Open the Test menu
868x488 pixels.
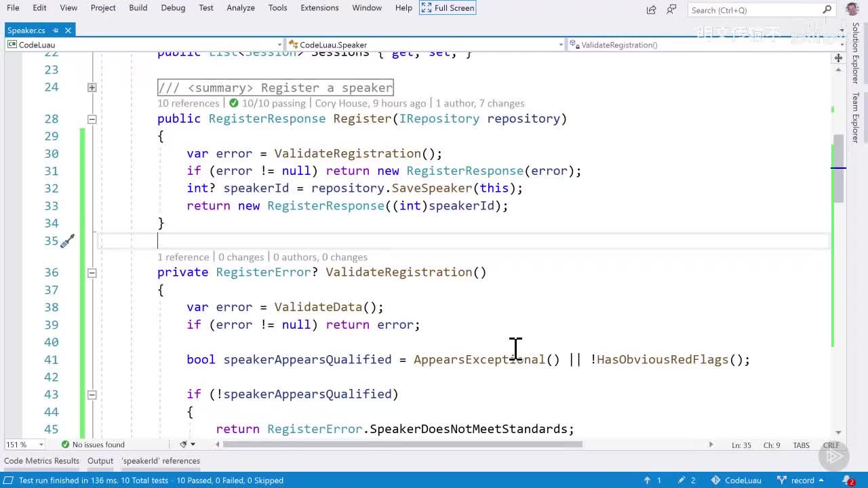(206, 7)
